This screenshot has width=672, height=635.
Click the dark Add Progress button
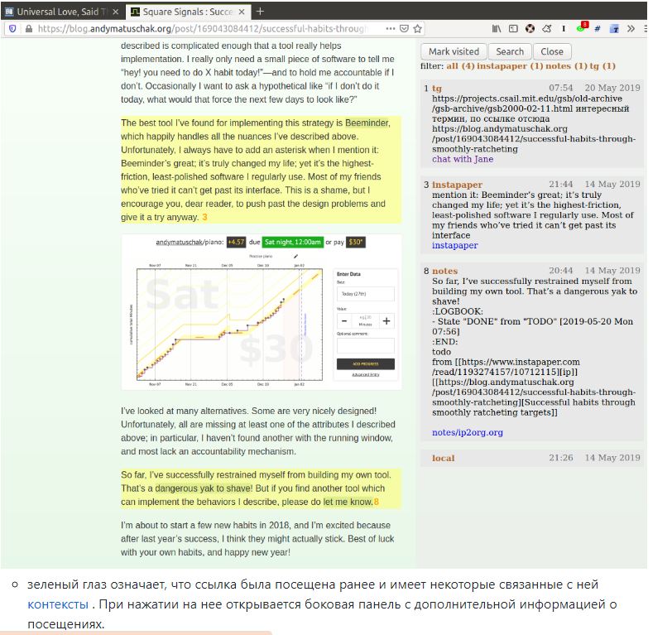click(365, 364)
